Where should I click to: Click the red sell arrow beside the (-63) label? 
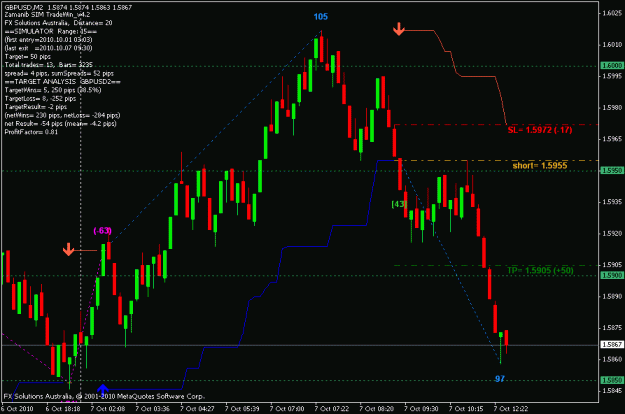click(x=69, y=249)
